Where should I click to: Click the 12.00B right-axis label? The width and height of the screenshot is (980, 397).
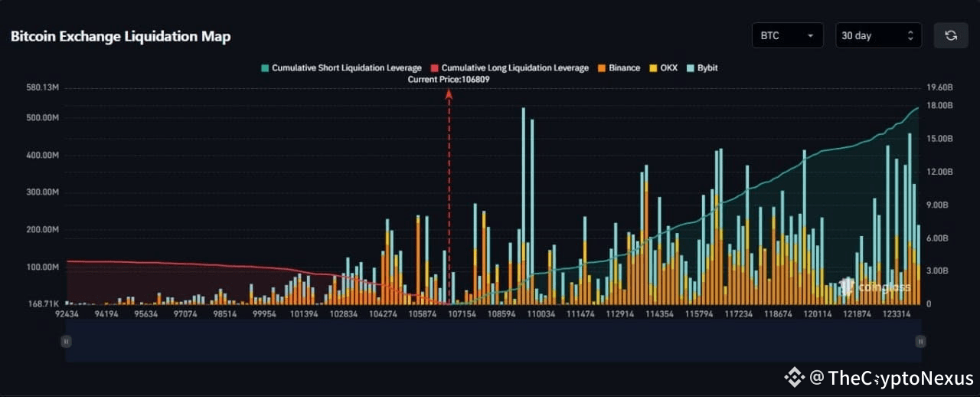pos(939,172)
